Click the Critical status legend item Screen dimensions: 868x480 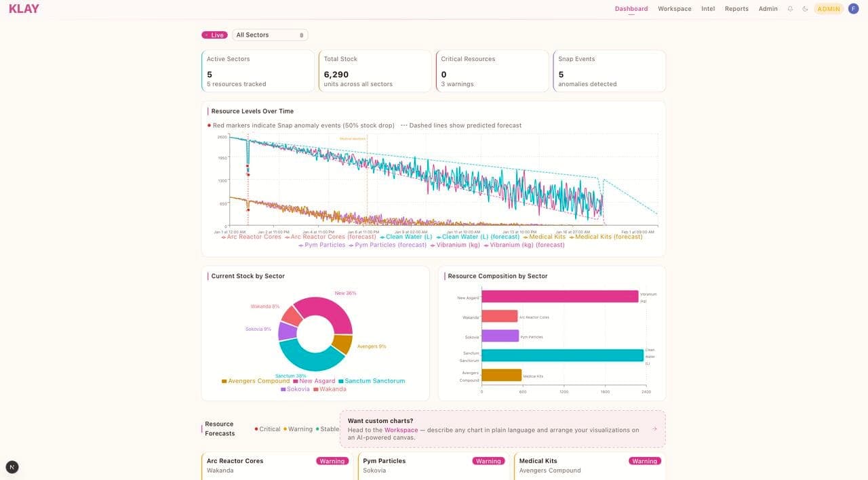point(267,429)
